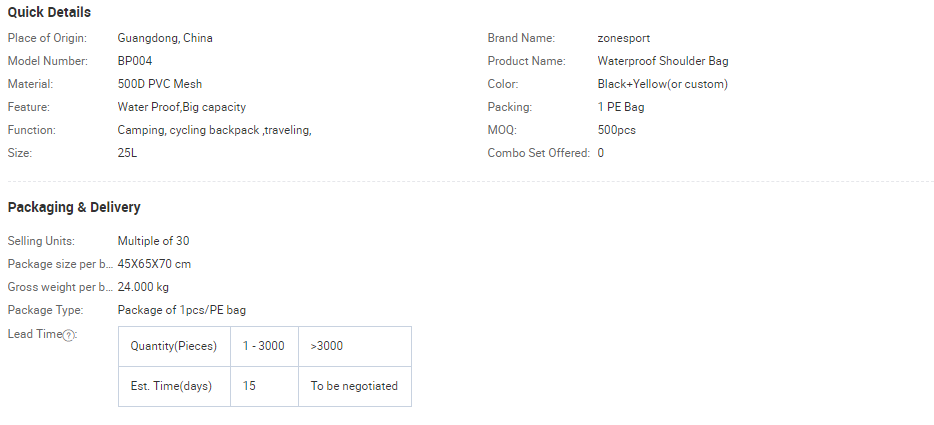Screen dimensions: 934x425
Task: Click the Combo Set Offered label
Action: coord(538,153)
